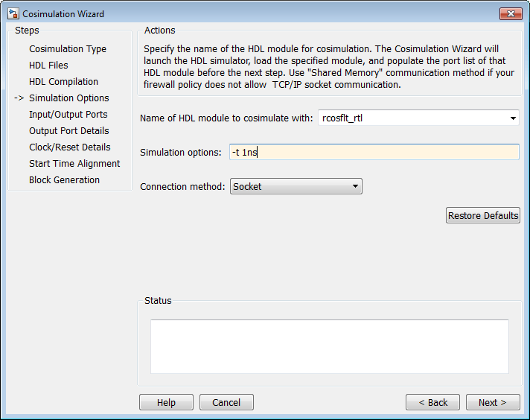Select the Output Port Details step
Image resolution: width=530 pixels, height=420 pixels.
click(x=68, y=131)
